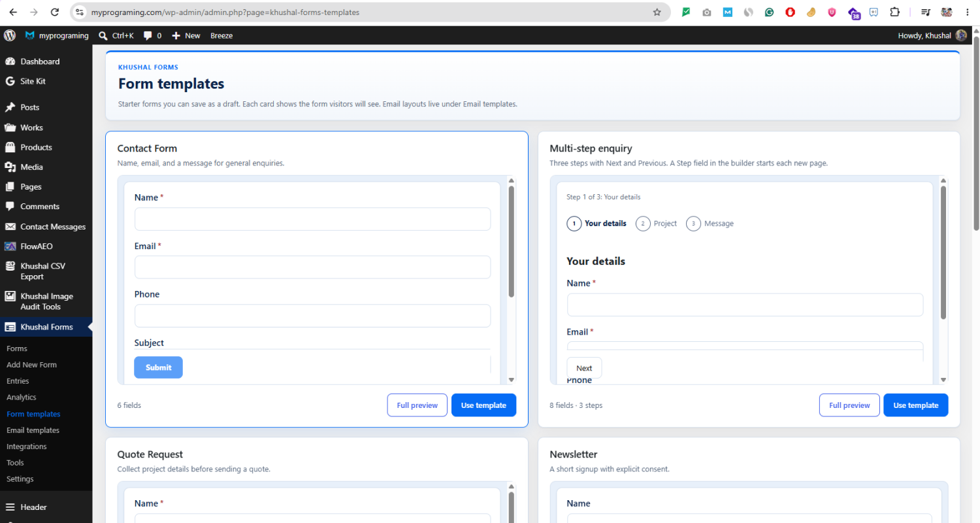Image resolution: width=980 pixels, height=523 pixels.
Task: Click the Khushal Forms menu icon
Action: point(10,327)
